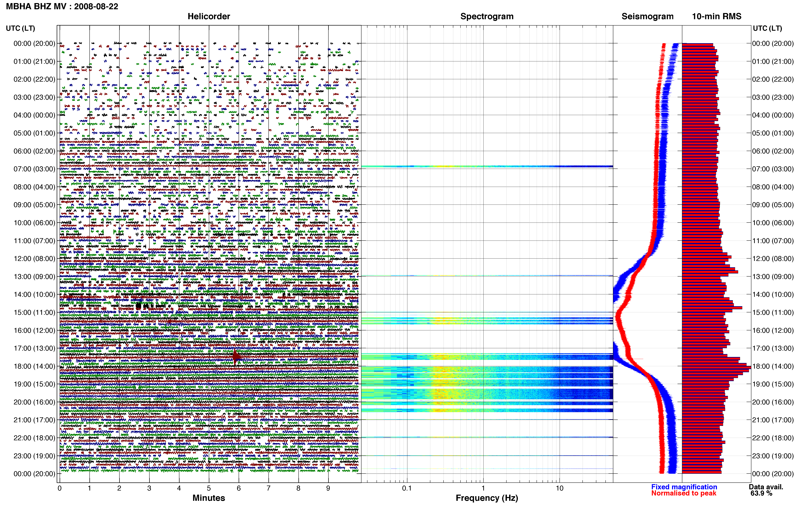Click '22:00 (18:00)' on the left time axis
This screenshot has height=508, width=812.
pyautogui.click(x=34, y=438)
